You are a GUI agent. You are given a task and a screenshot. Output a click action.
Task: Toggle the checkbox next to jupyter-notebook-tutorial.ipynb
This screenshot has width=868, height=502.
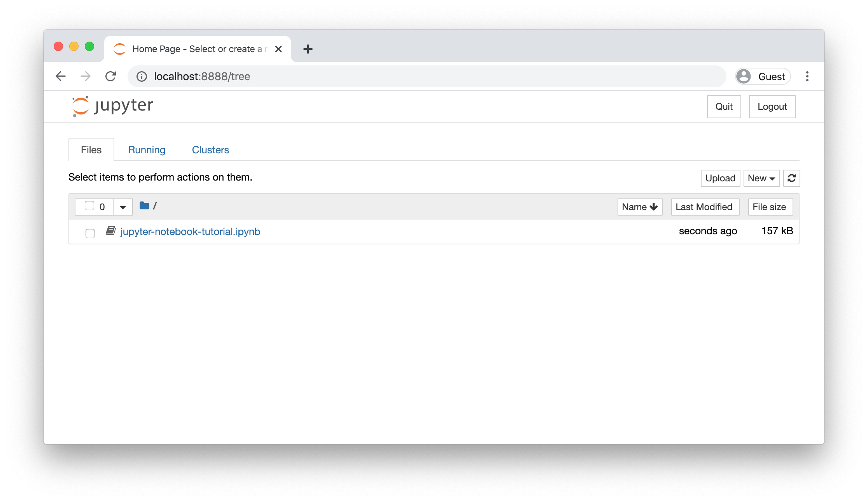(x=90, y=232)
